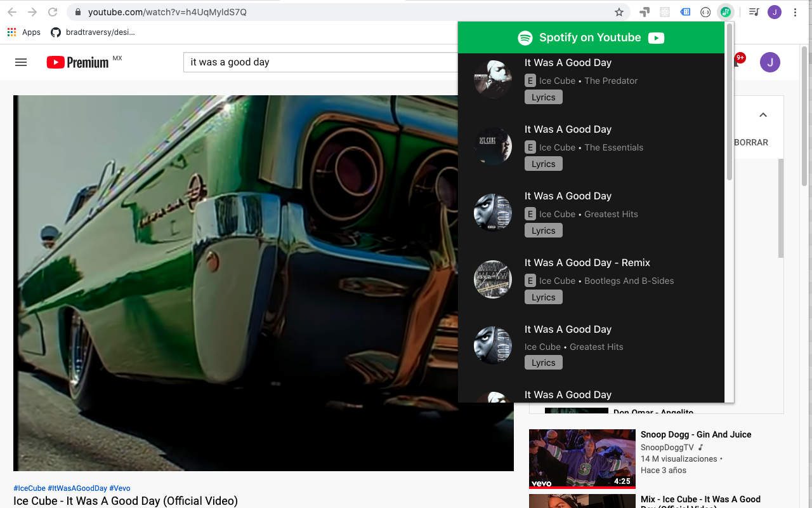This screenshot has height=508, width=812.
Task: Click the browser forward arrow
Action: 32,12
